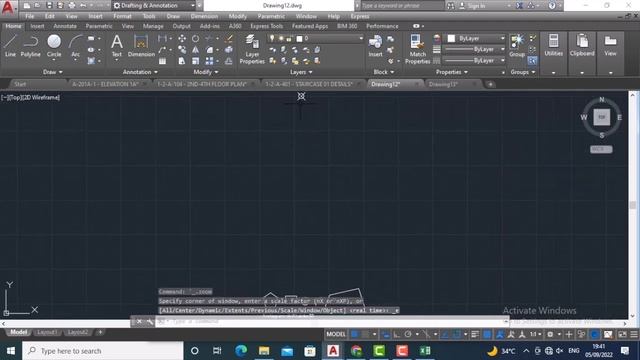
Task: Expand the Layers panel
Action: pos(301,72)
